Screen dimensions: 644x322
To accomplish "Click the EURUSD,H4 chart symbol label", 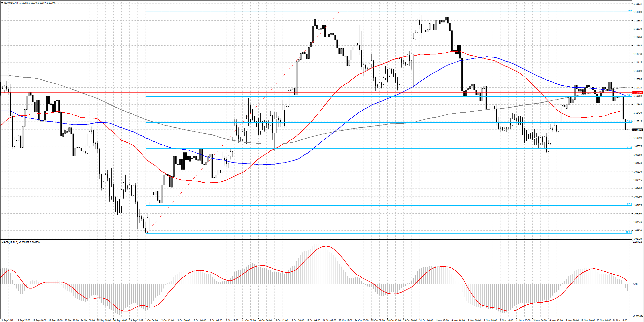I will pyautogui.click(x=11, y=3).
